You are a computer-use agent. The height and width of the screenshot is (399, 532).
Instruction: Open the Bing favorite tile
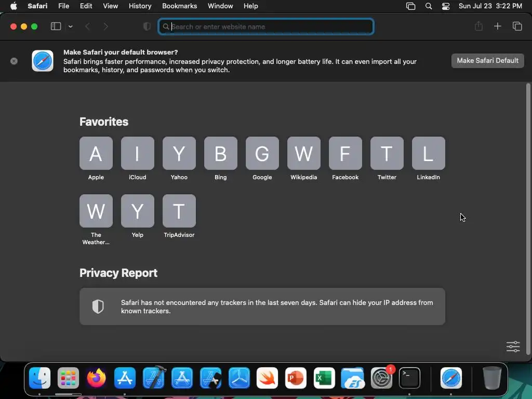point(220,153)
